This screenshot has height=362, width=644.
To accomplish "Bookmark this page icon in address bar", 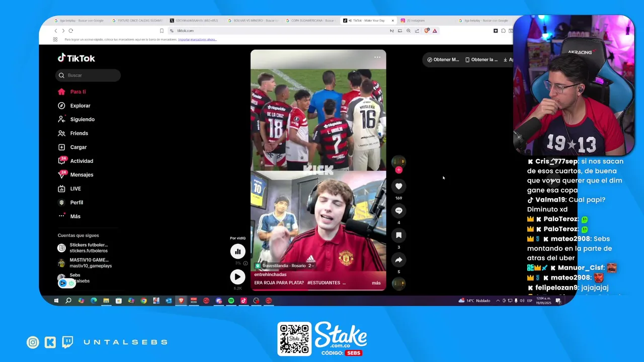I will [162, 31].
